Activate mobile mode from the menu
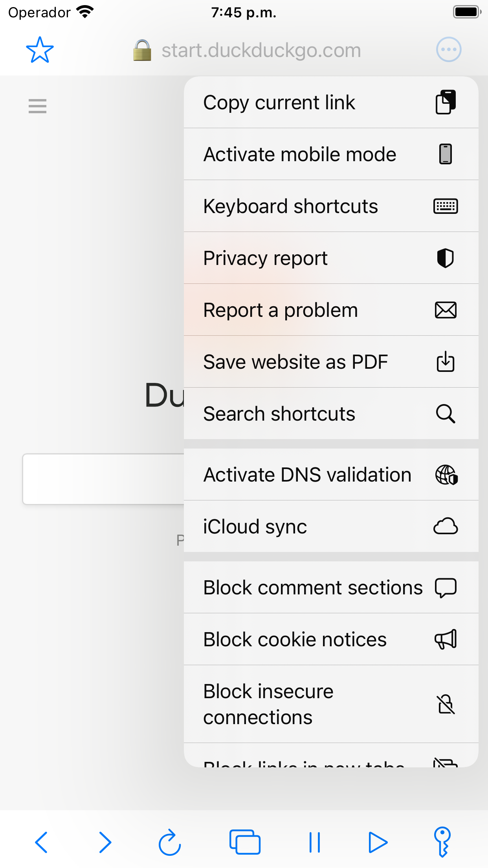This screenshot has width=488, height=868. point(331,154)
